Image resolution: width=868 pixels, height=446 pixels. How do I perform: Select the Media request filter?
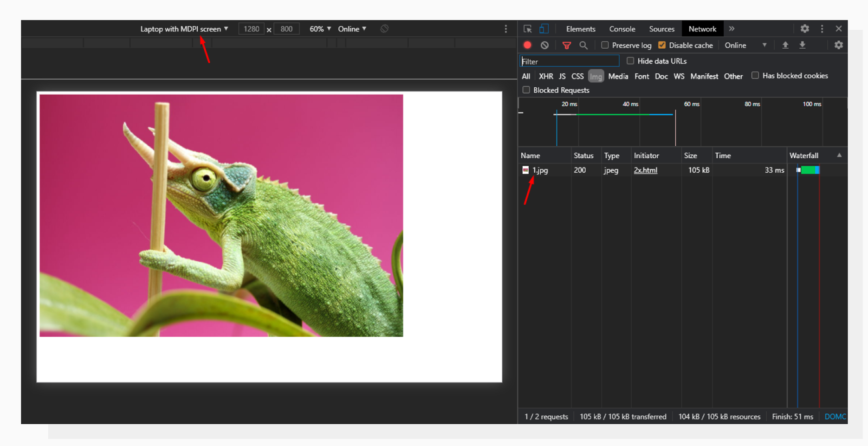coord(618,76)
